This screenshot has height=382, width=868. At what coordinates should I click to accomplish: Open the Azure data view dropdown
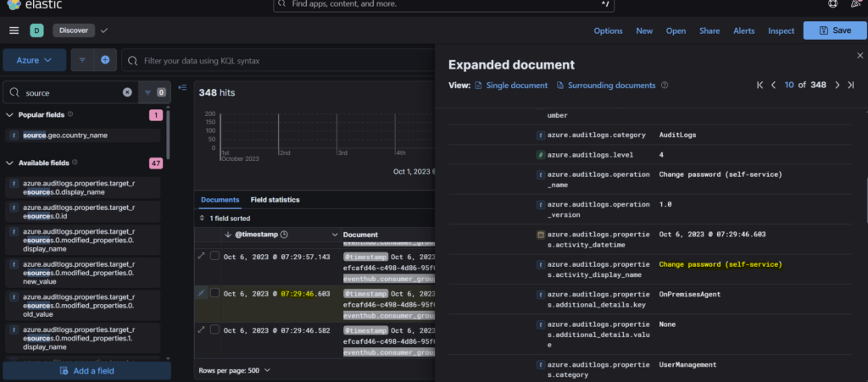[x=34, y=60]
